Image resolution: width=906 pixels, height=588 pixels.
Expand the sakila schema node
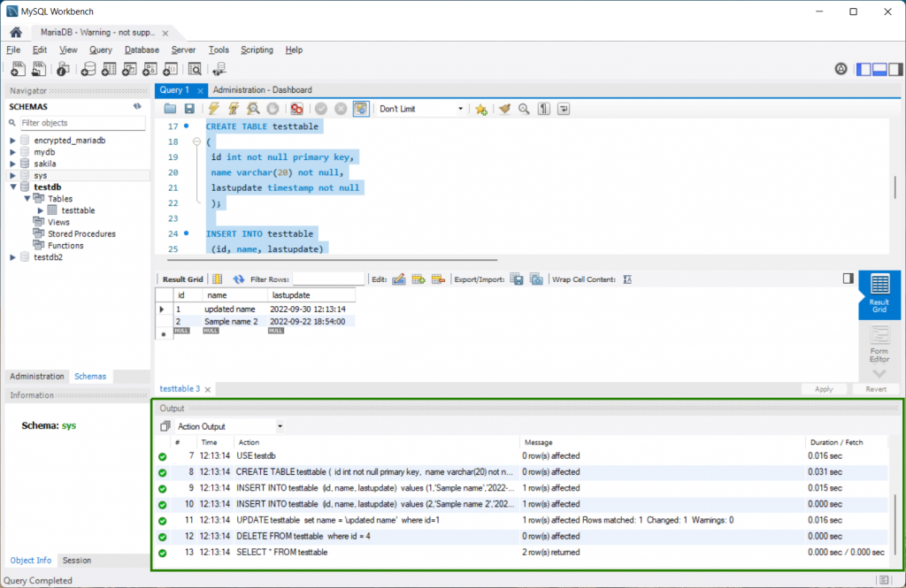click(x=12, y=164)
